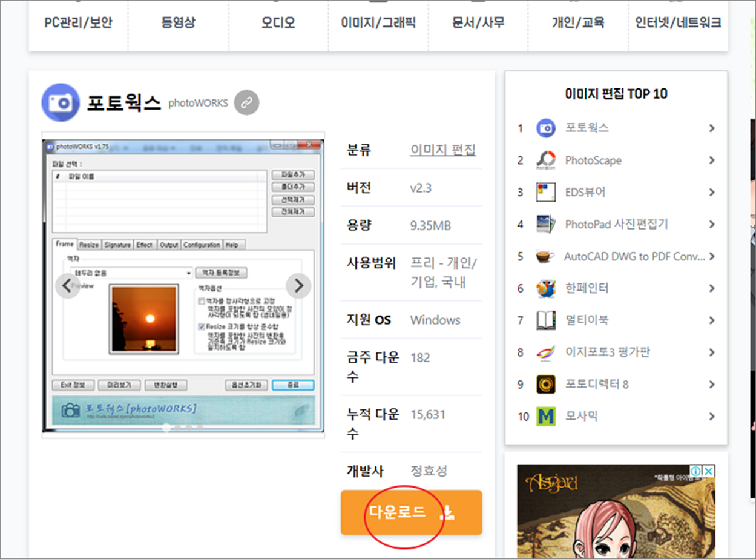Click the 포토웍스 icon in TOP 10
Screen dimensions: 756x559
pos(546,128)
